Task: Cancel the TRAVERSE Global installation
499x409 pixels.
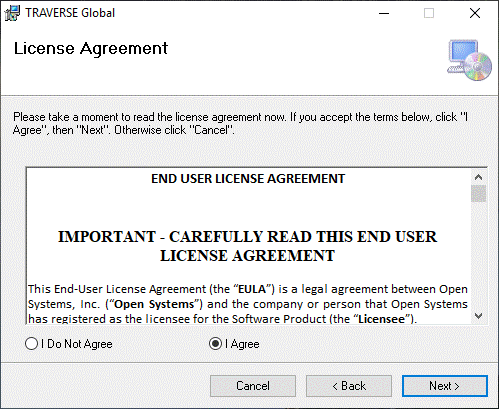Action: pos(253,386)
